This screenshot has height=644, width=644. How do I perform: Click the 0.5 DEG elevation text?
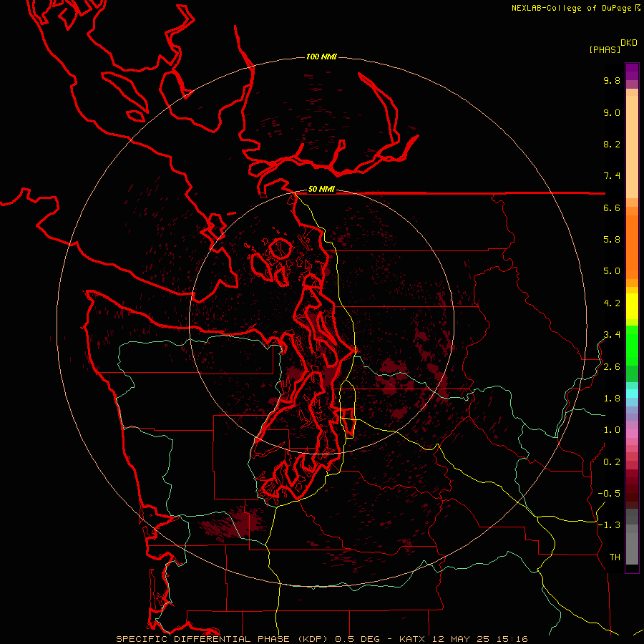358,639
